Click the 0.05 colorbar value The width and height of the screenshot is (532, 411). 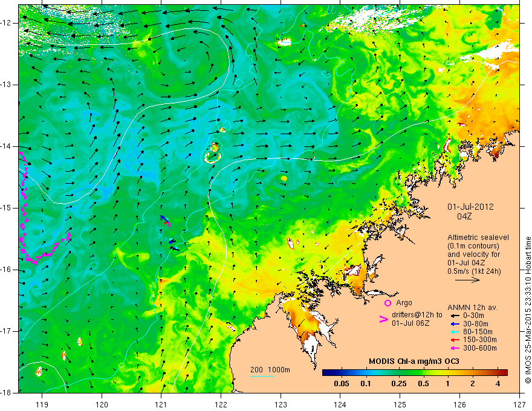point(342,384)
